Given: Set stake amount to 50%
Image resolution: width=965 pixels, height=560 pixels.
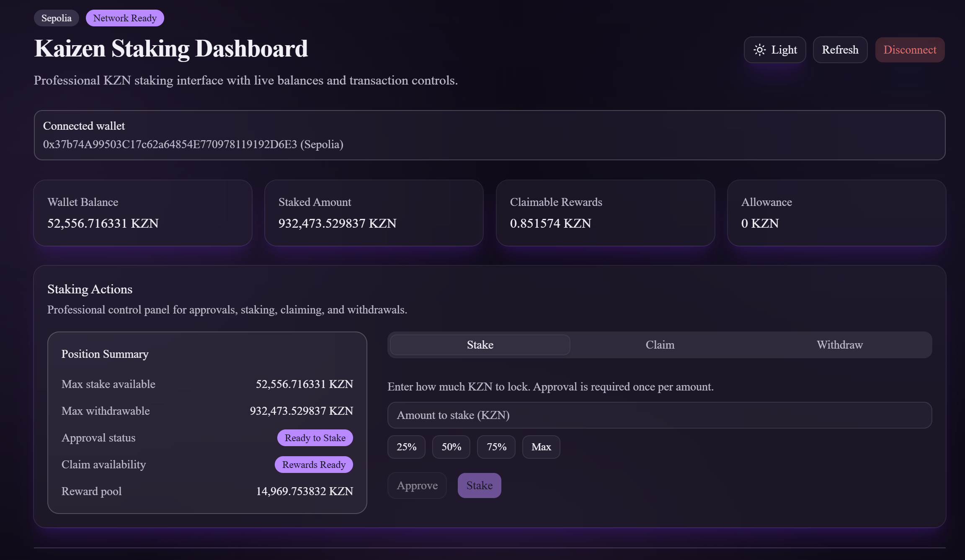Looking at the screenshot, I should point(451,447).
